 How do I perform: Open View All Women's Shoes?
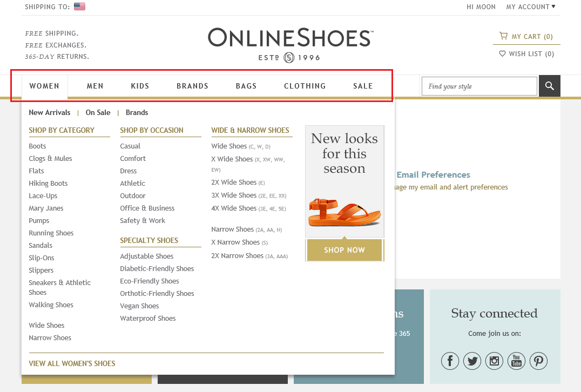pyautogui.click(x=72, y=363)
